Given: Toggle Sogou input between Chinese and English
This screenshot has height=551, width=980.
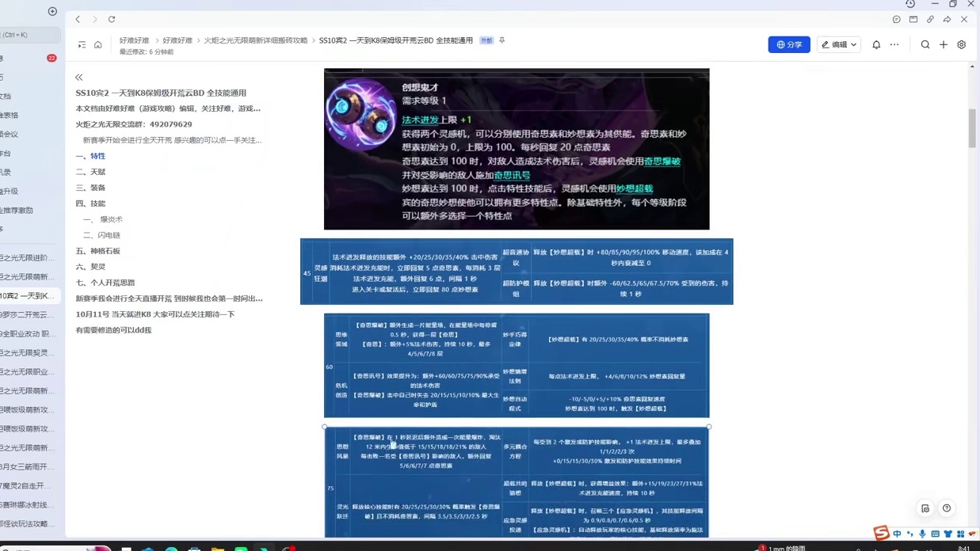Looking at the screenshot, I should tap(896, 534).
